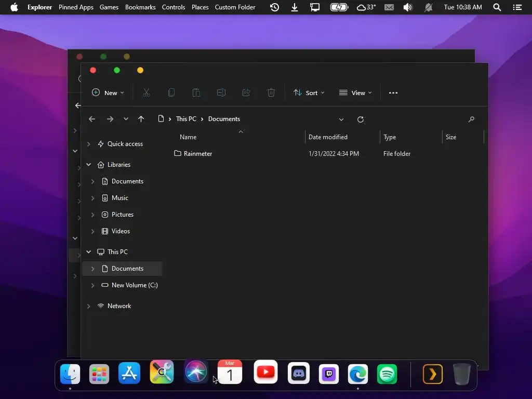Click the volume speaker icon
The width and height of the screenshot is (532, 399).
pyautogui.click(x=407, y=7)
